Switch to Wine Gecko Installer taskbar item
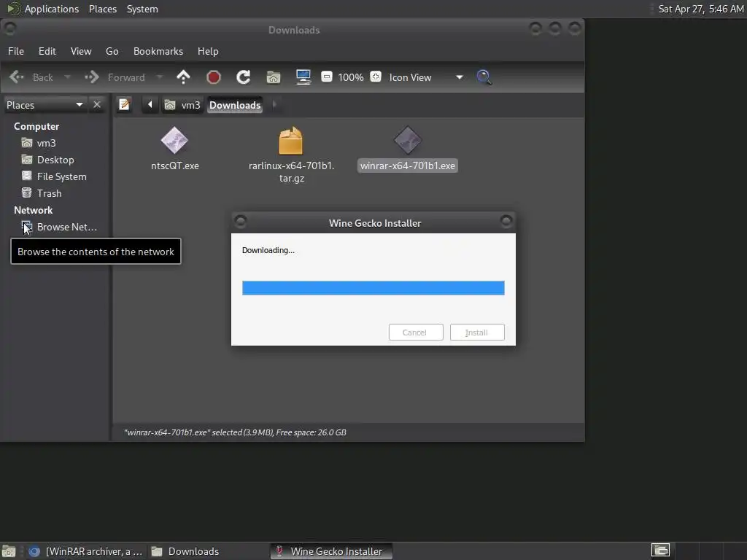 click(332, 551)
